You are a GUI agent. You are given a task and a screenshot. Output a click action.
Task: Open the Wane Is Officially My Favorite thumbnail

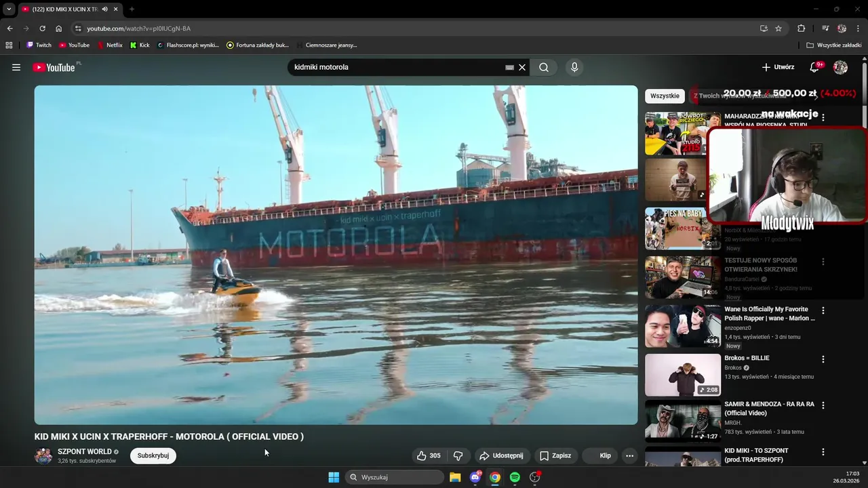[x=683, y=326]
